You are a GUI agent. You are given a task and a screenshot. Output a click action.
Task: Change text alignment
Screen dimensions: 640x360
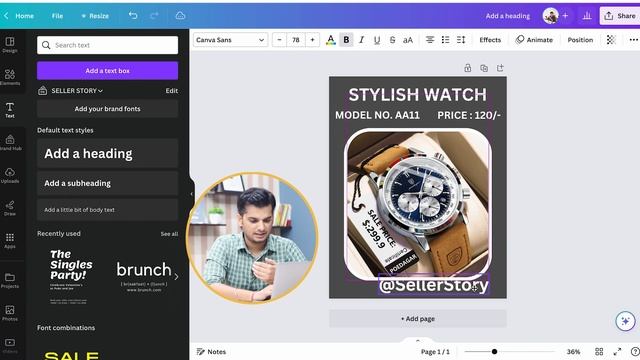(x=430, y=40)
